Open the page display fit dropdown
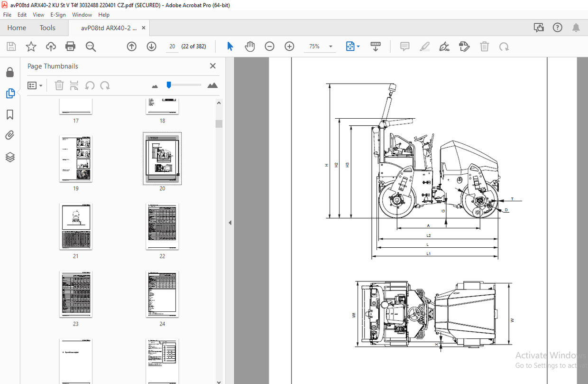588x384 pixels. point(359,46)
